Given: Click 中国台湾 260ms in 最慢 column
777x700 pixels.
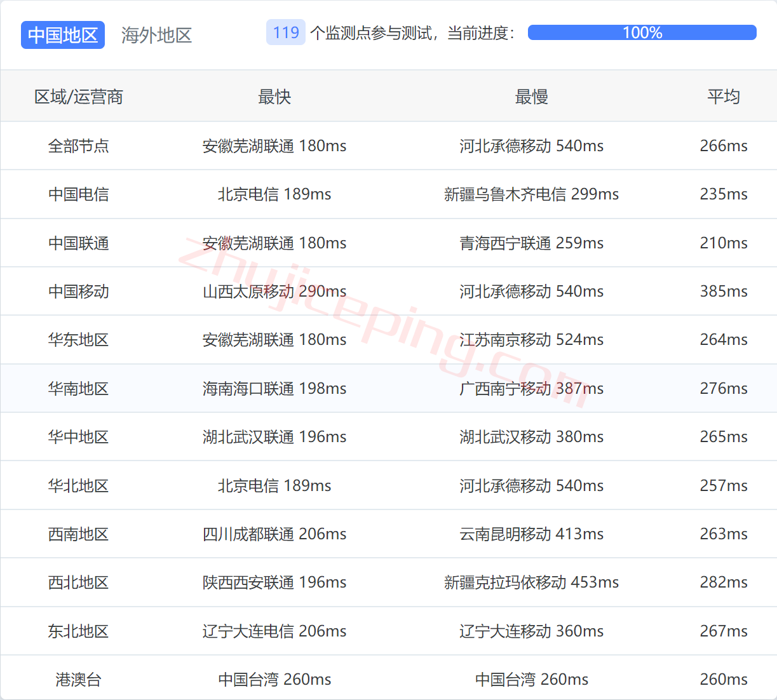Looking at the screenshot, I should point(532,679).
